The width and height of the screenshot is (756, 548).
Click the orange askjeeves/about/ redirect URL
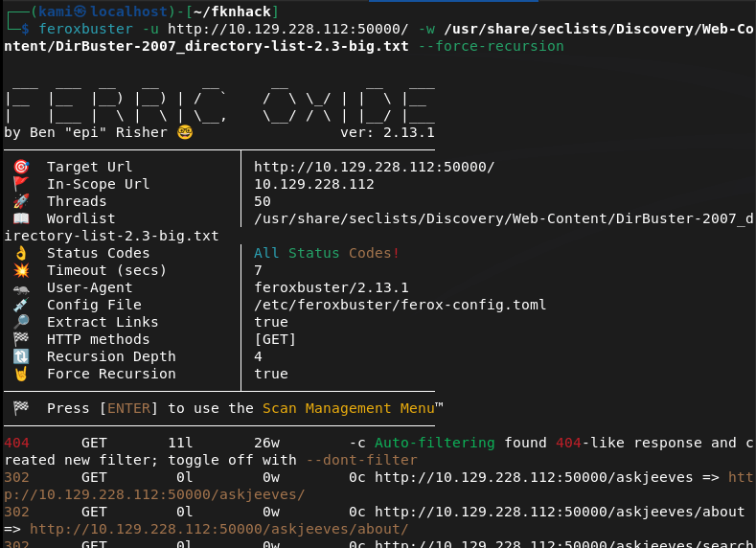coord(219,529)
